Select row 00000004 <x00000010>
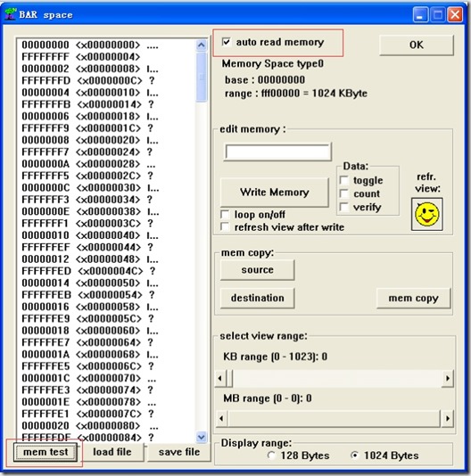 tap(106, 93)
